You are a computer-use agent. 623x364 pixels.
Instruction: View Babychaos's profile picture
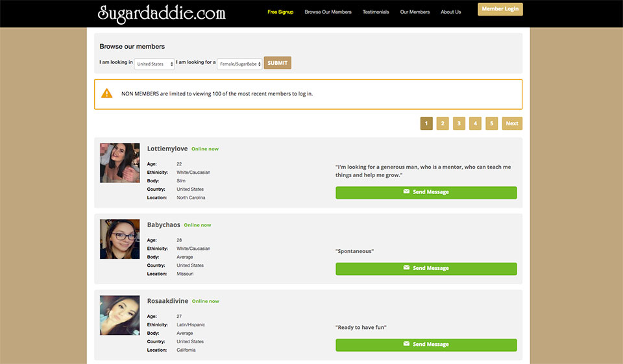[x=119, y=239]
